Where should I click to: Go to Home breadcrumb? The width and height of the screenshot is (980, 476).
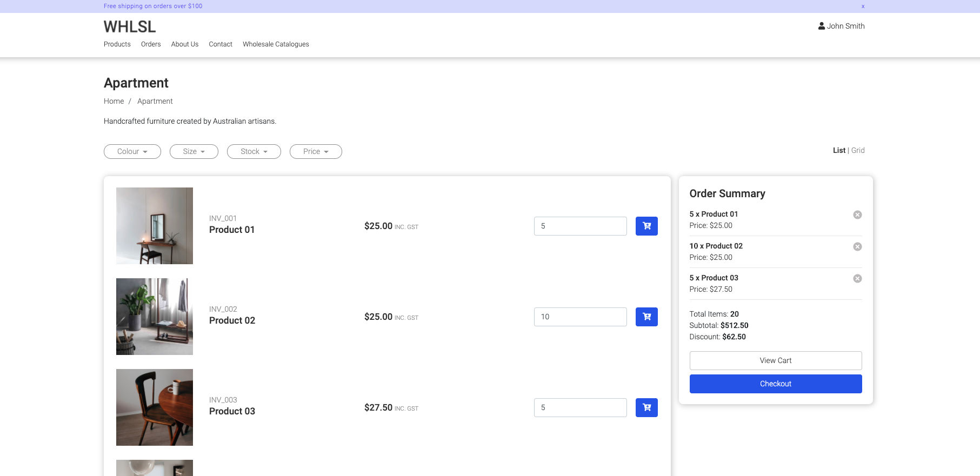click(114, 101)
